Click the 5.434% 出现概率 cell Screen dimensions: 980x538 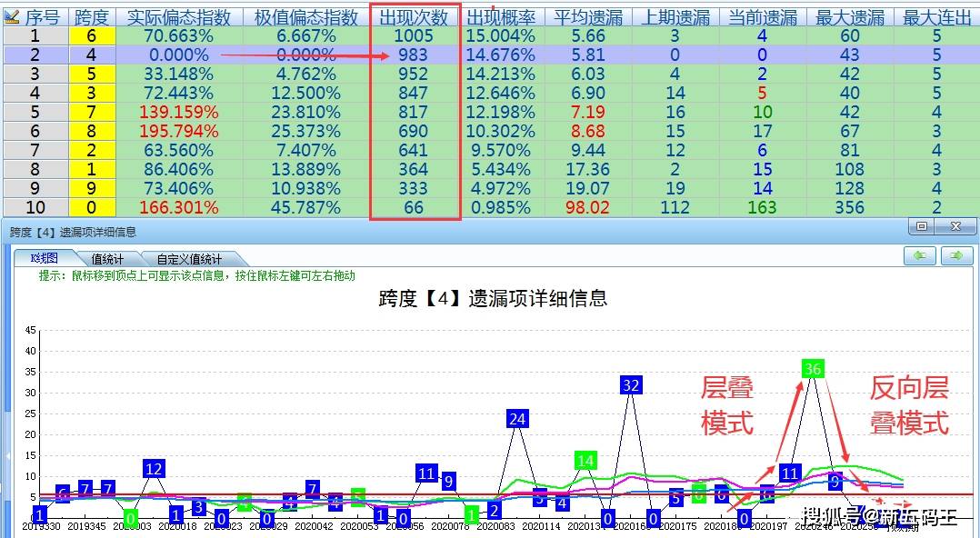501,169
